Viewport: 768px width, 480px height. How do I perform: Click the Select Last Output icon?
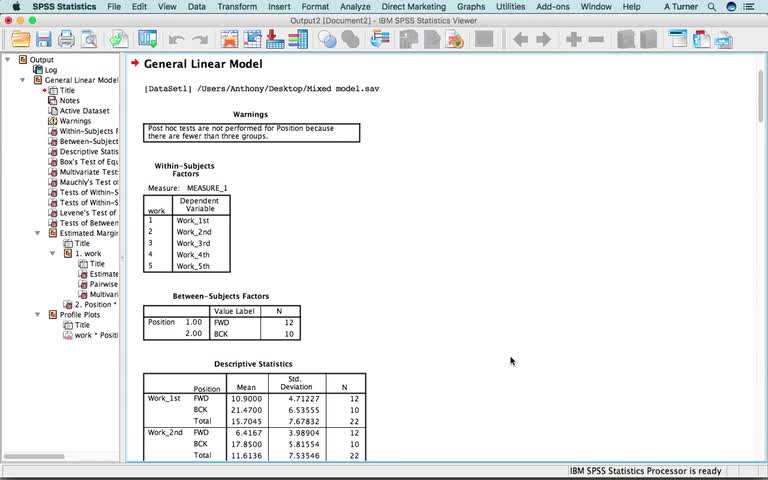click(380, 39)
